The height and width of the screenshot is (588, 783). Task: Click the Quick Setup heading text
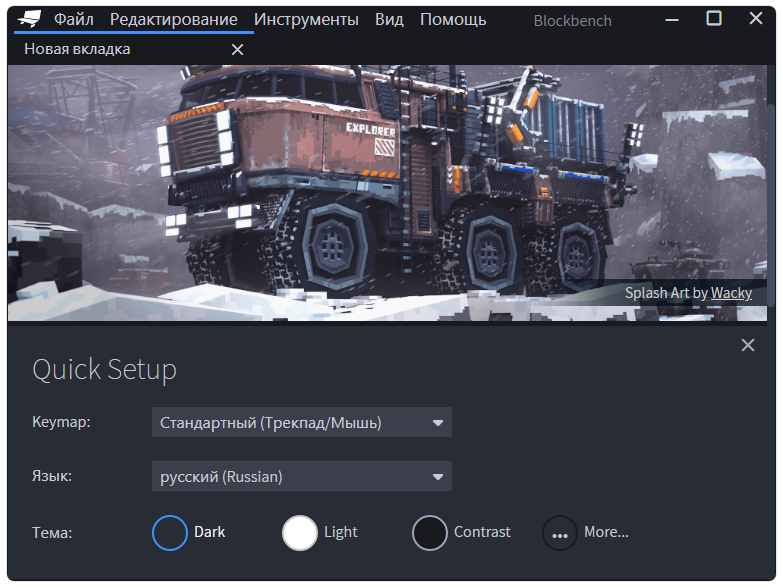click(104, 370)
